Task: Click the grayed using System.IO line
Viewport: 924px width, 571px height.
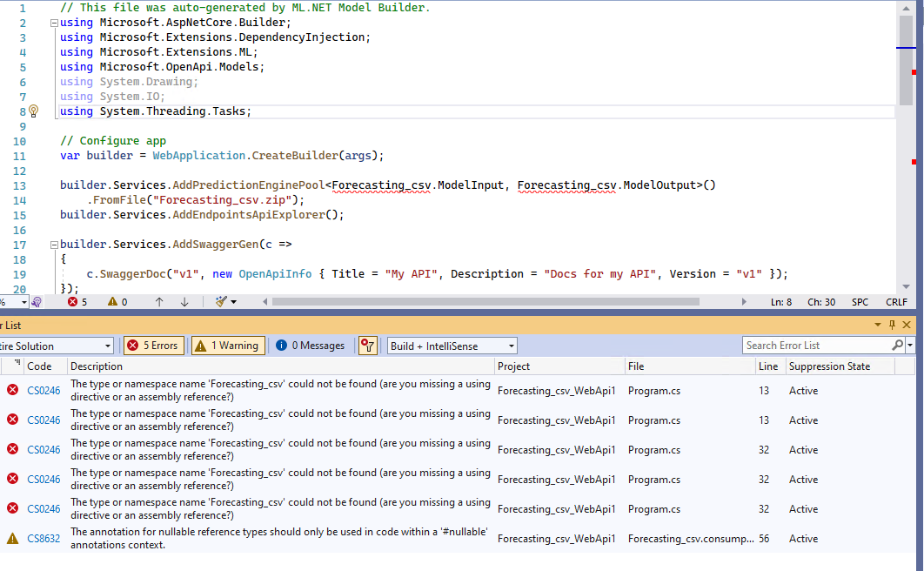Action: [x=112, y=97]
